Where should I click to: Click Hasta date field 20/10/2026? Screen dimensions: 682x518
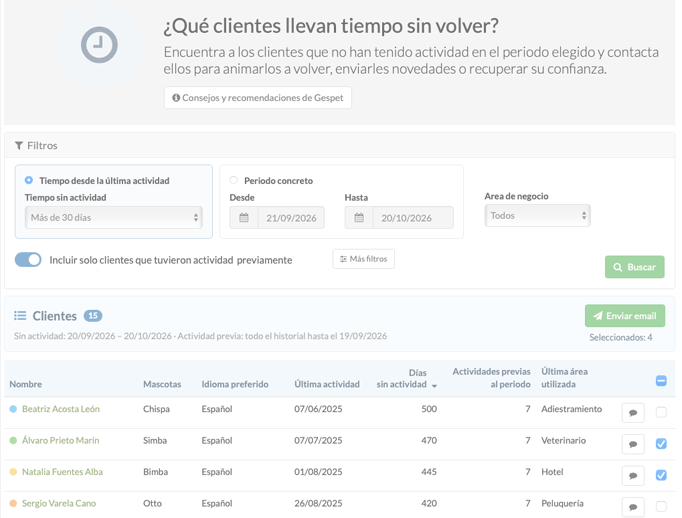(x=413, y=218)
